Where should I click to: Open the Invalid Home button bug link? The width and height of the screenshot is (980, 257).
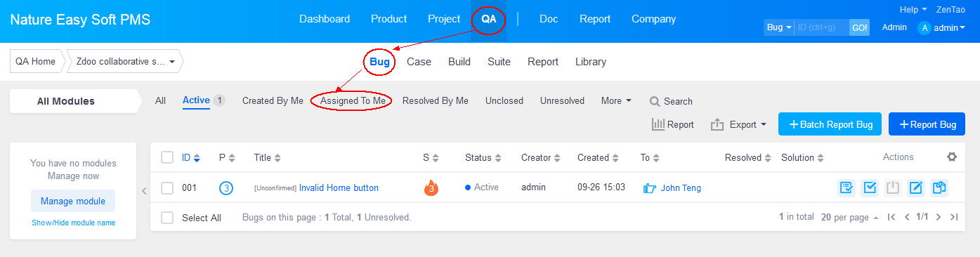pyautogui.click(x=339, y=187)
